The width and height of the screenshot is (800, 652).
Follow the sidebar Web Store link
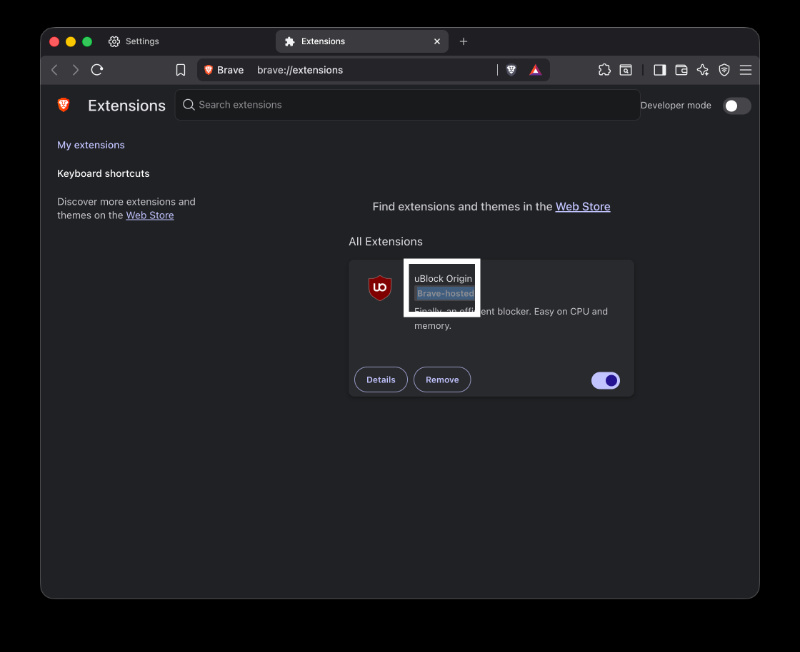tap(150, 215)
